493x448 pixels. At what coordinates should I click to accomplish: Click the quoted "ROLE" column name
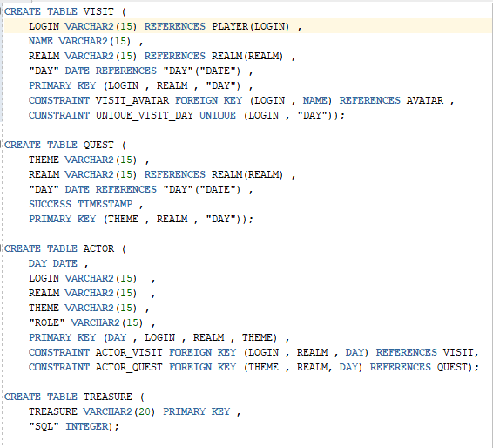pos(47,322)
